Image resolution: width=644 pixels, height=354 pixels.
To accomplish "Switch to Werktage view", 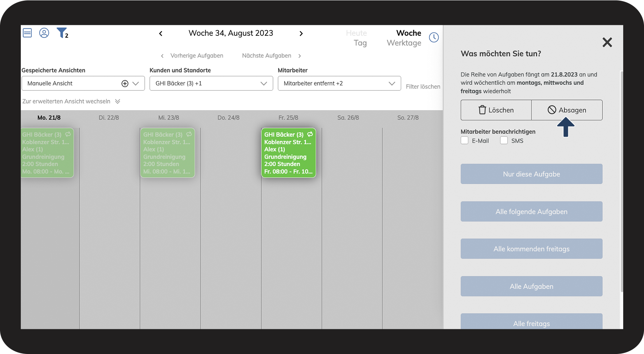I will (404, 43).
